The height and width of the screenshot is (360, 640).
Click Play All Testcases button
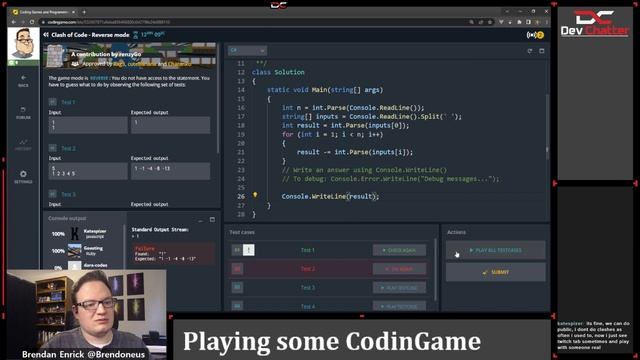coord(496,250)
